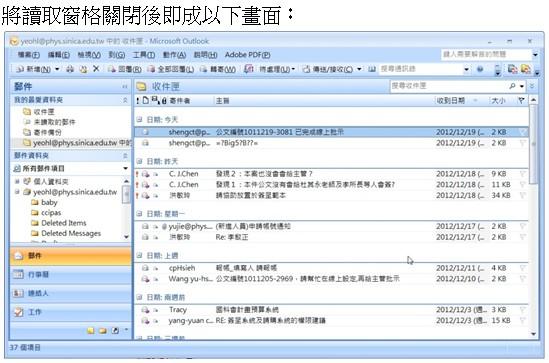Click the Send/Receive (傳送/接收) button
Viewport: 549px width, 363px height.
click(328, 69)
